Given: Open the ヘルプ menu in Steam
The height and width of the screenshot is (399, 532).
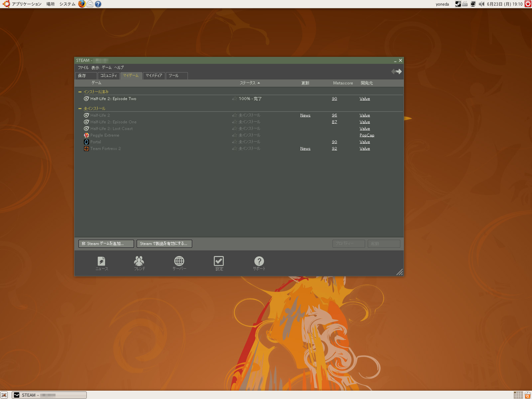Looking at the screenshot, I should [x=119, y=67].
